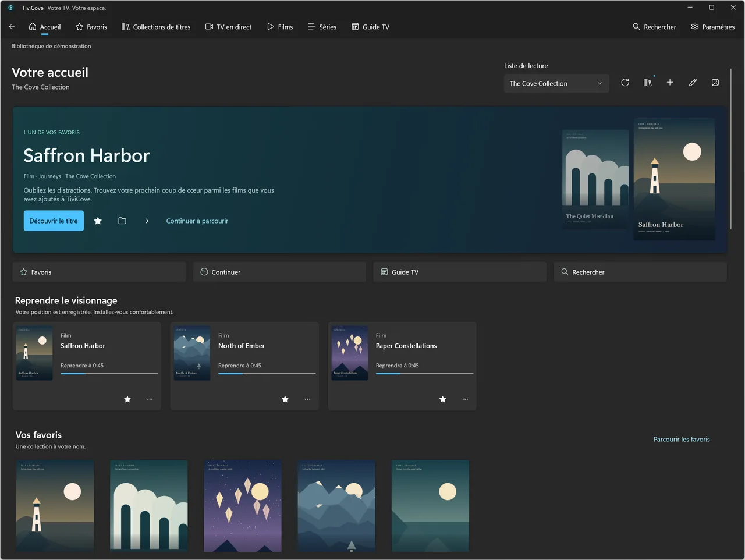Viewport: 745px width, 560px height.
Task: Add a new playlist with plus icon
Action: (670, 83)
